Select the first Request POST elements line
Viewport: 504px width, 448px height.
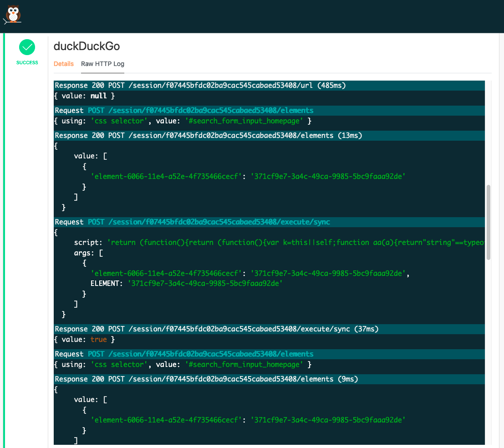269,111
